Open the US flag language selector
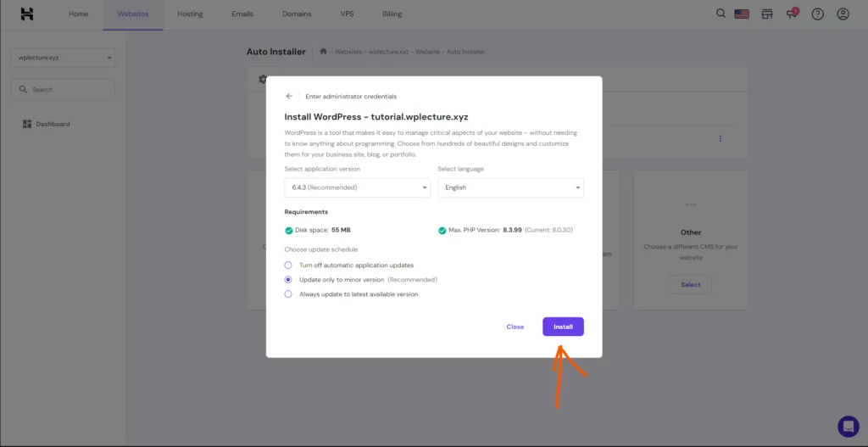 (742, 14)
